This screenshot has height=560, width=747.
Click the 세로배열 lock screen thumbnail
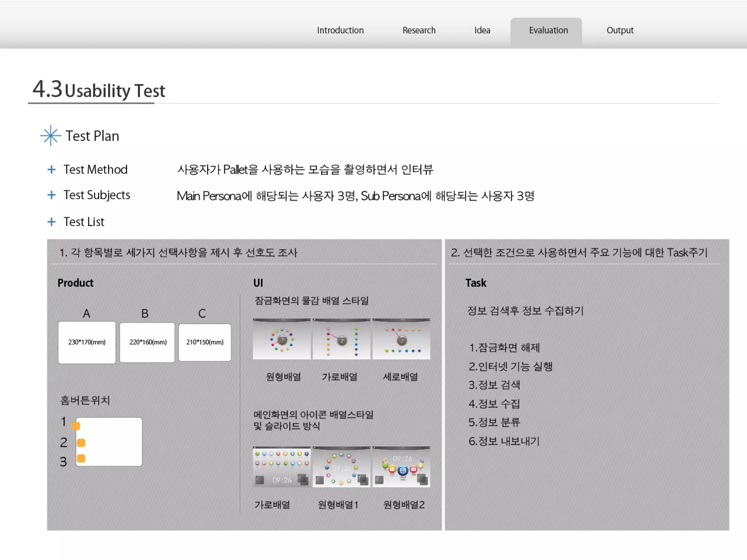point(401,339)
